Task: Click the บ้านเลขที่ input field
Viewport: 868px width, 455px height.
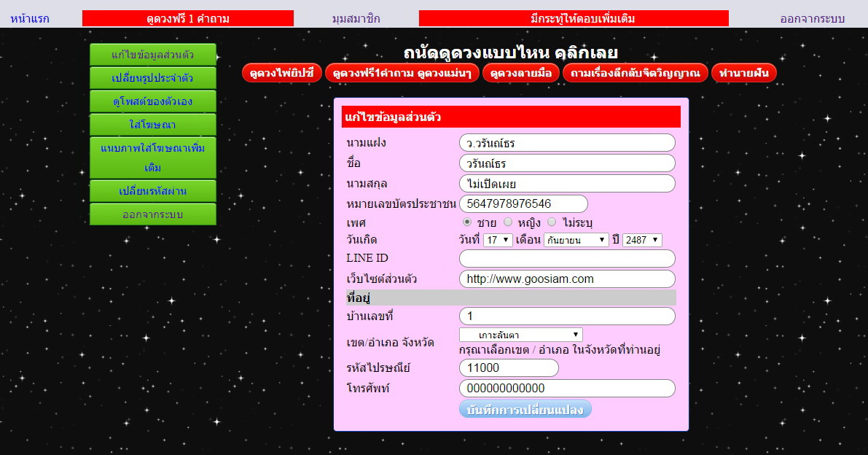Action: tap(568, 316)
